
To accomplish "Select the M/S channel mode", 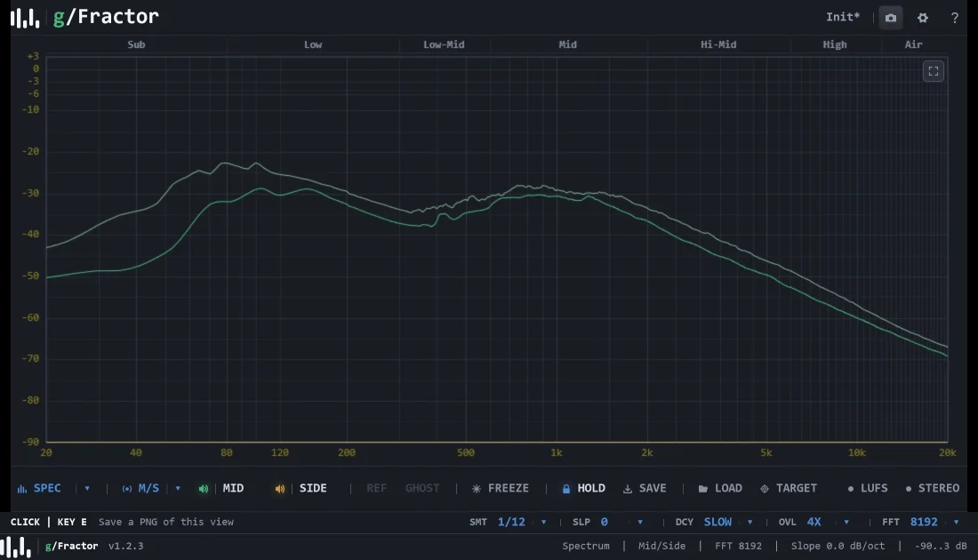I will [x=140, y=488].
